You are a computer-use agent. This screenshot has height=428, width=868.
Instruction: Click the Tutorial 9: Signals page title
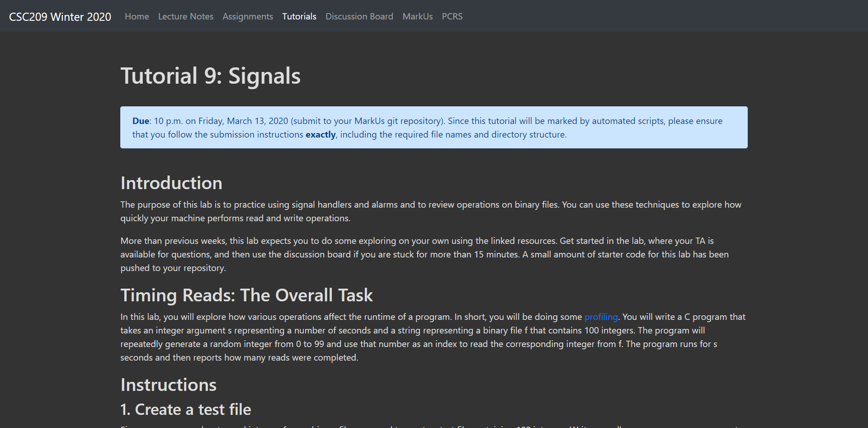click(210, 76)
